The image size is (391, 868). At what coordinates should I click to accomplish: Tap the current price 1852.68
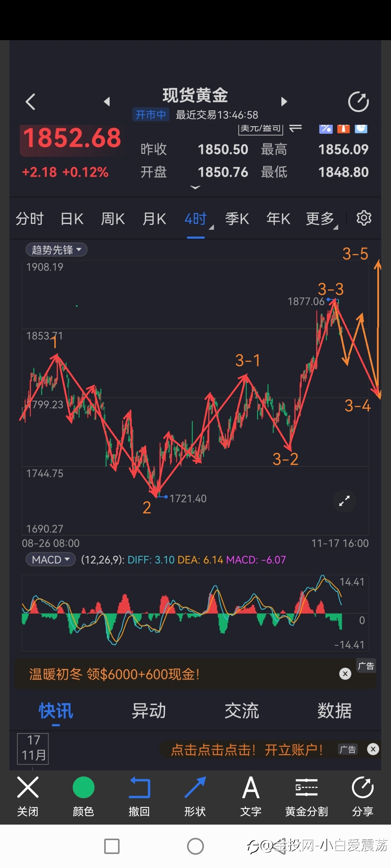point(72,138)
